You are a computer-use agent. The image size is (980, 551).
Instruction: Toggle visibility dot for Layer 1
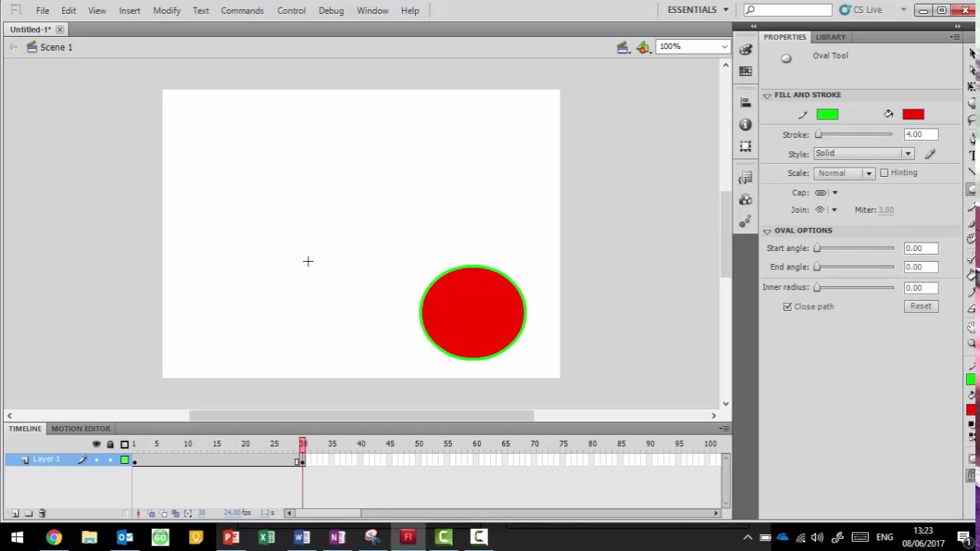click(x=96, y=460)
